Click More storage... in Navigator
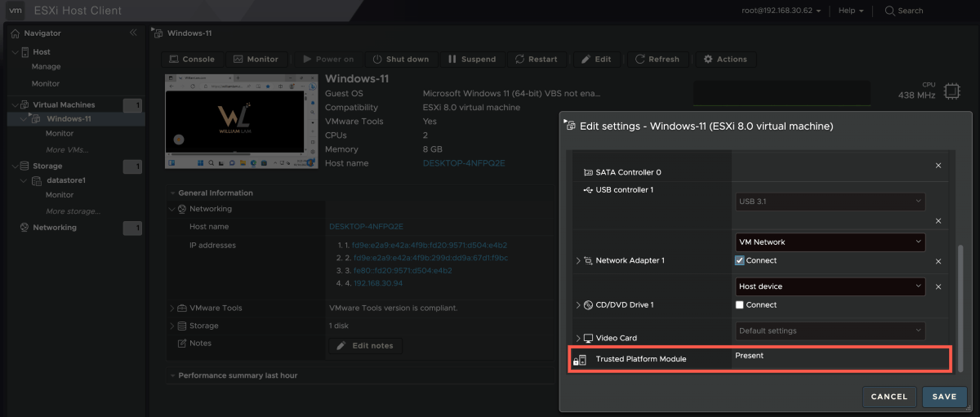 coord(73,211)
